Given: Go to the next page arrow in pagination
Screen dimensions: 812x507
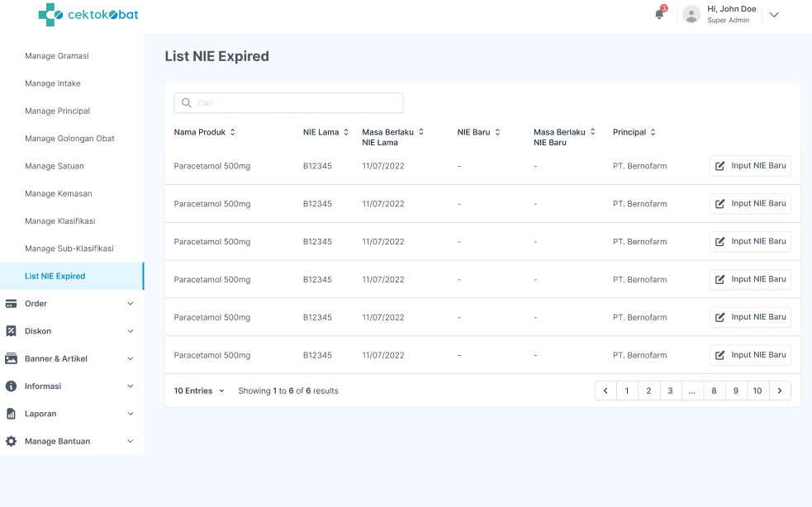Looking at the screenshot, I should coord(780,391).
